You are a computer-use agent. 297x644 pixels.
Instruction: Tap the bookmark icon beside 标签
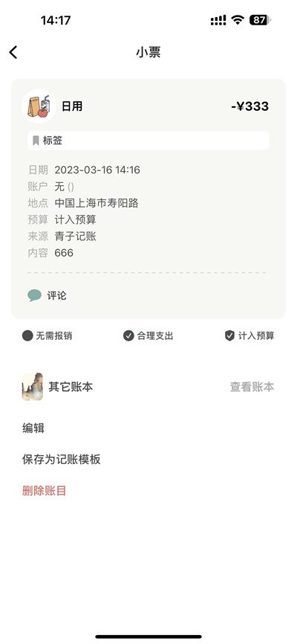click(36, 141)
